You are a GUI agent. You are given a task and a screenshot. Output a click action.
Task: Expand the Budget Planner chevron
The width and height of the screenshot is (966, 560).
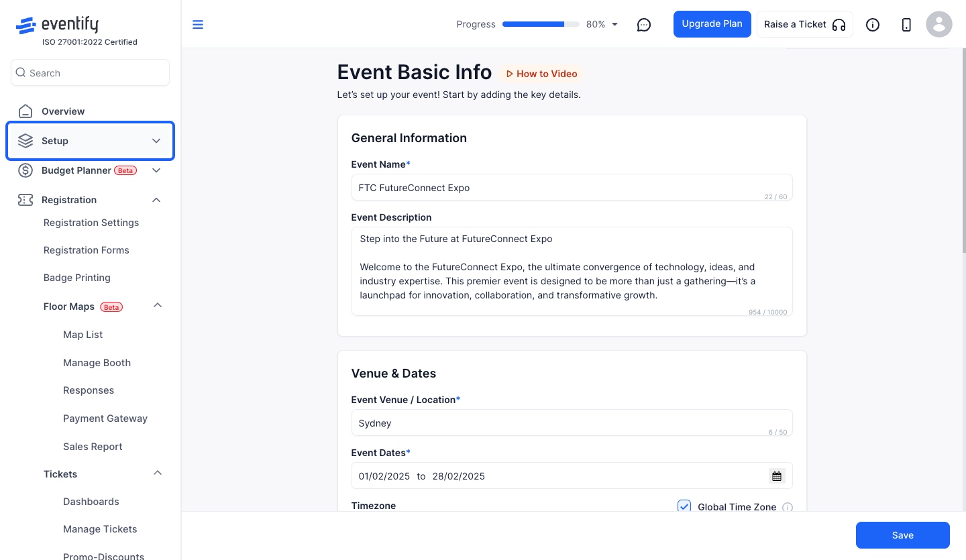pos(156,170)
